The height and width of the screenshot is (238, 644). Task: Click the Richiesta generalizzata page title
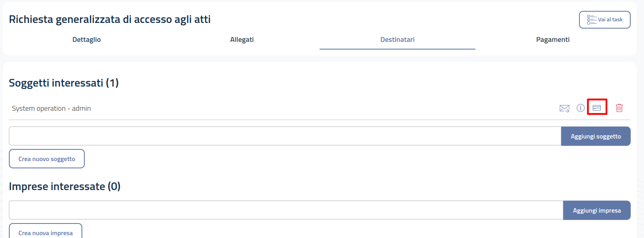(110, 19)
